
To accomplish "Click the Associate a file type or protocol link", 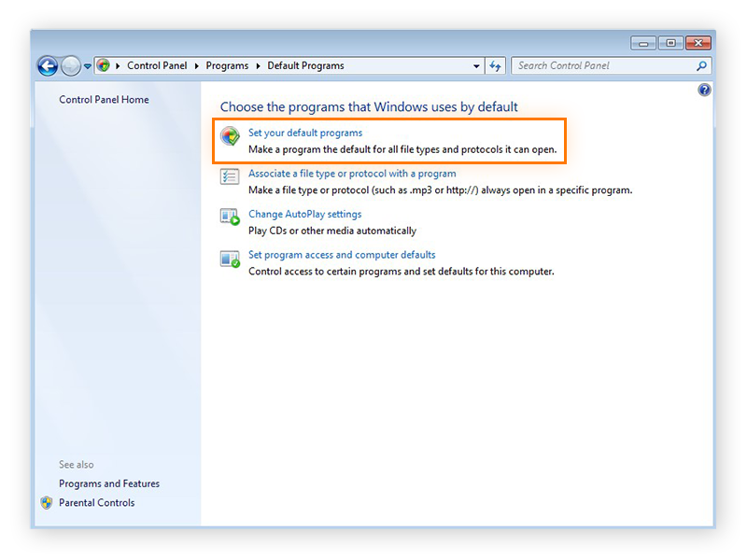I will click(x=353, y=174).
